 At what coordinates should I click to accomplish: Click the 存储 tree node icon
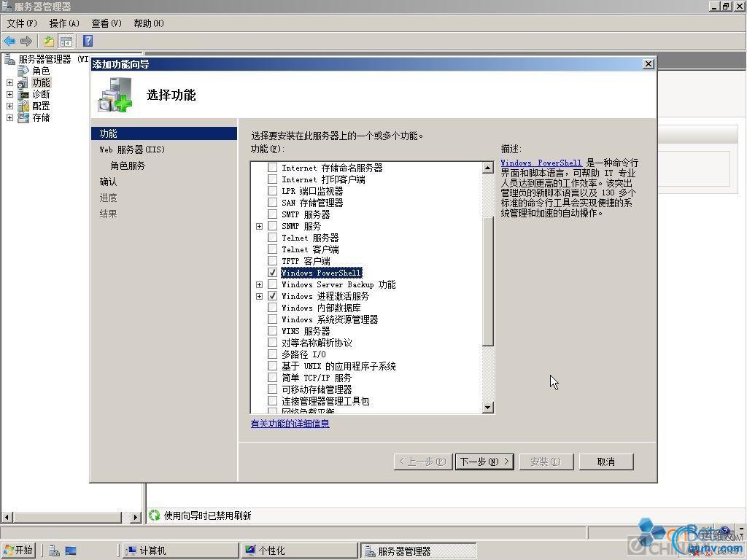(x=23, y=117)
